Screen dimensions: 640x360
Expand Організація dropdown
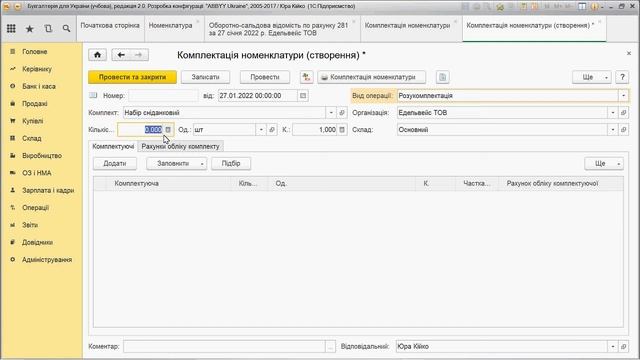[613, 113]
